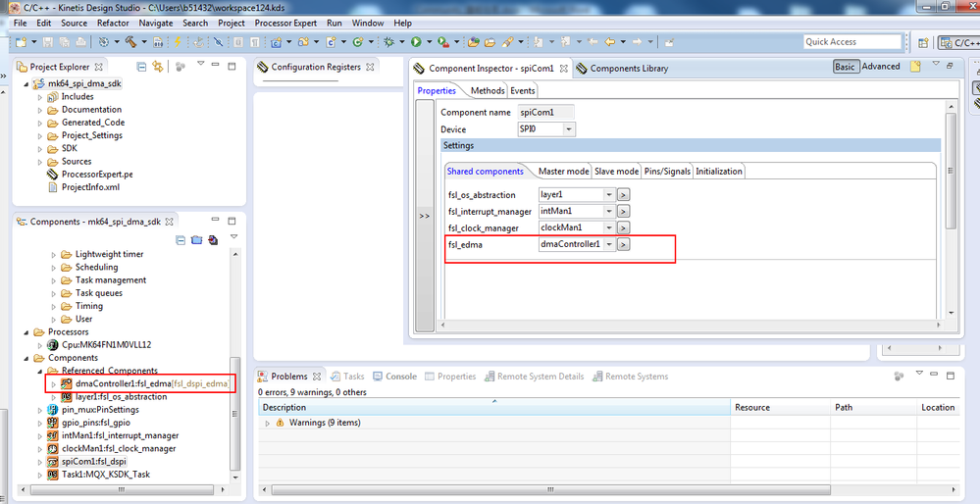The height and width of the screenshot is (504, 980).
Task: Click the ProcessorExpert.pe file icon
Action: pyautogui.click(x=53, y=175)
